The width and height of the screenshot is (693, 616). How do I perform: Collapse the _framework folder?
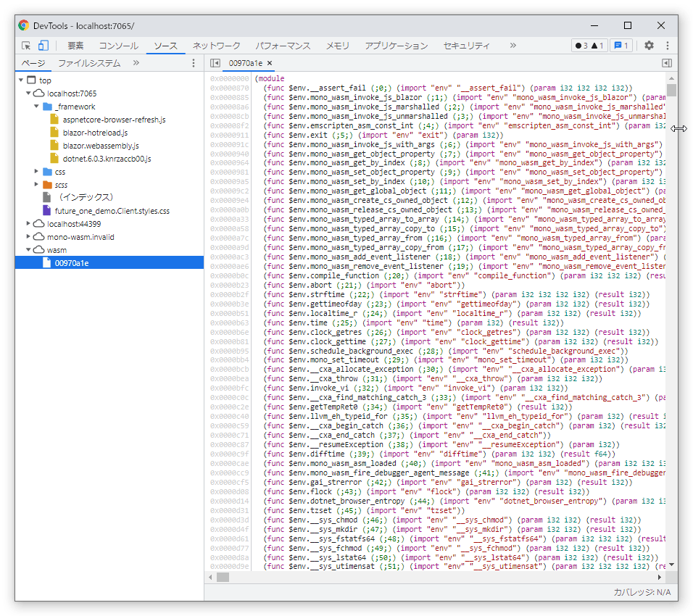37,106
